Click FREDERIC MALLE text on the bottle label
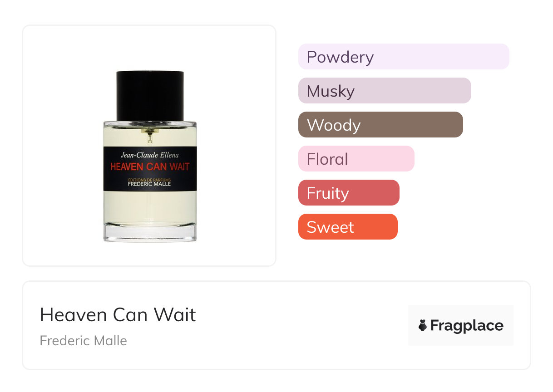Viewport: 553px width, 392px height. click(x=150, y=185)
